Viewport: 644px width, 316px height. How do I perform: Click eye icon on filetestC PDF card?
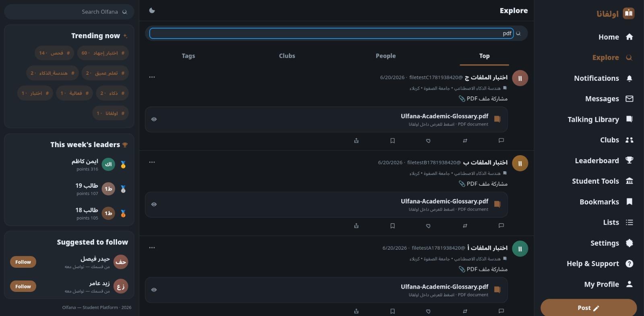[x=154, y=119]
